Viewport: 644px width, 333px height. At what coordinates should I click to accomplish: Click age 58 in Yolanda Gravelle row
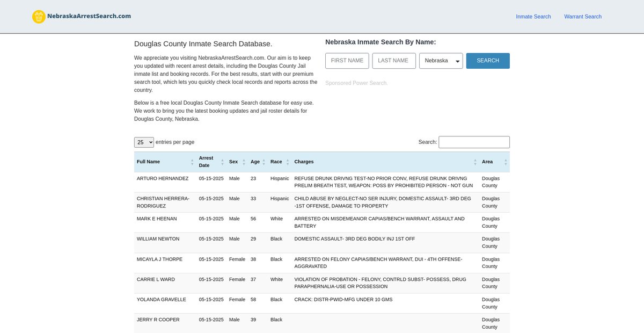(x=253, y=300)
